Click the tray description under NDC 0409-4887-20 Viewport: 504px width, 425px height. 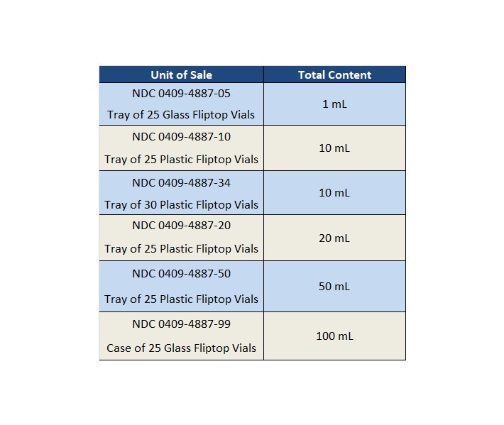(x=181, y=248)
